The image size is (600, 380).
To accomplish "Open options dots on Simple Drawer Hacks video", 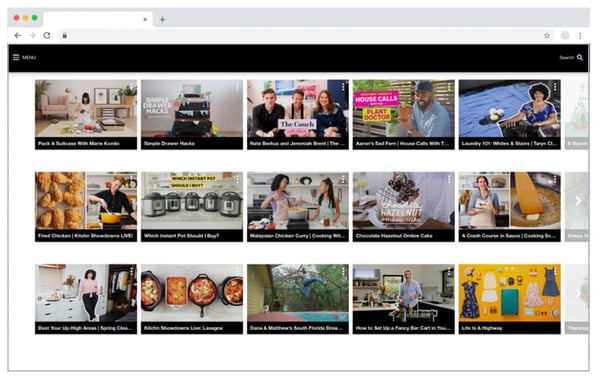I will 237,87.
